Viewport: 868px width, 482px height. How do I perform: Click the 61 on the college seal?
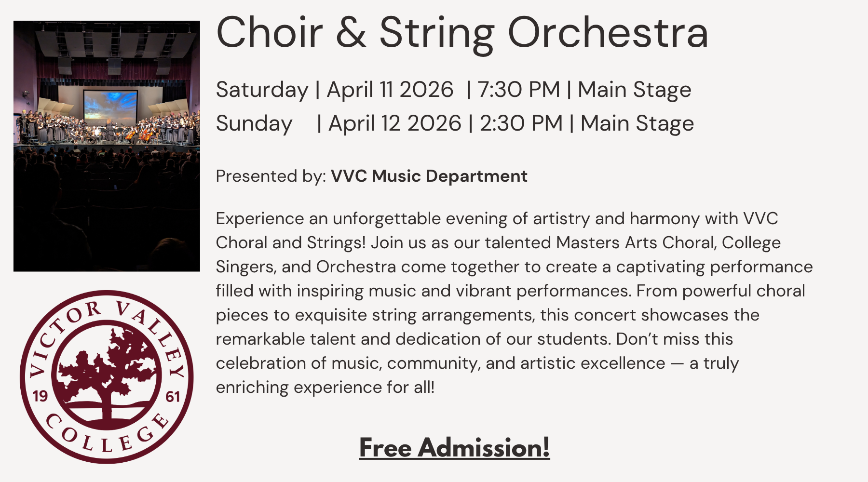pos(173,396)
